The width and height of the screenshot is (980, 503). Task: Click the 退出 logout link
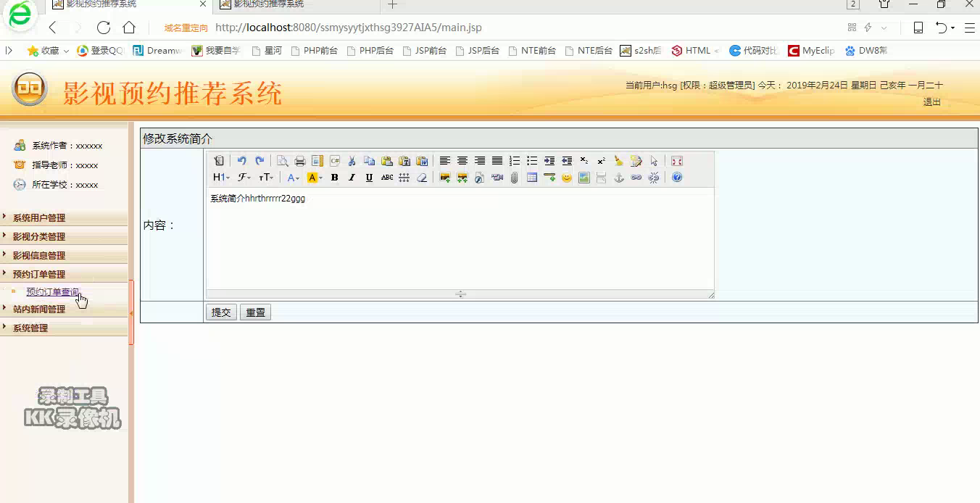[932, 102]
